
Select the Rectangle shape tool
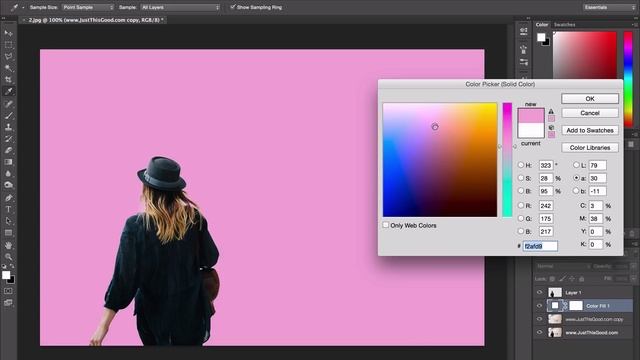click(8, 233)
